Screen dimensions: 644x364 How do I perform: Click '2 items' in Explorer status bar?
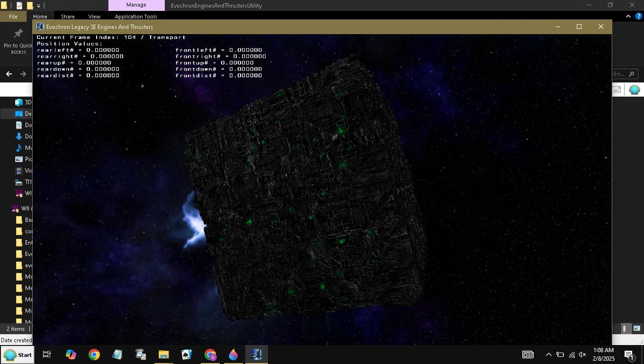(x=16, y=328)
